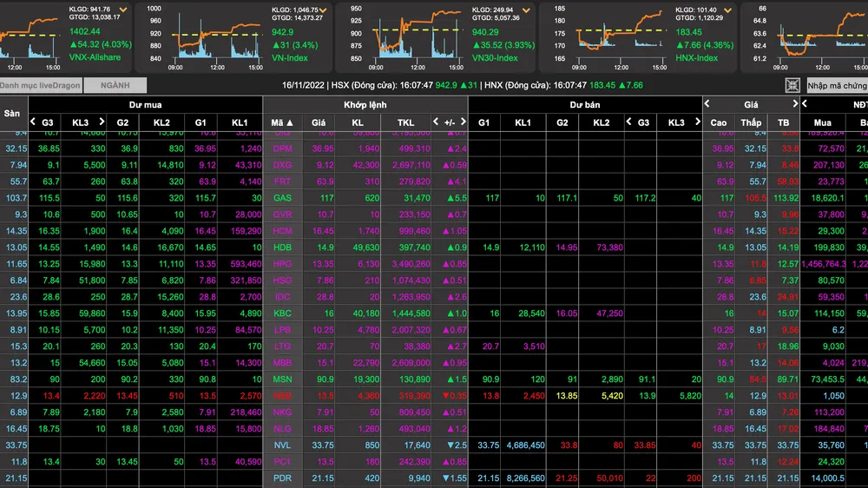Click the TB column header

[x=783, y=122]
